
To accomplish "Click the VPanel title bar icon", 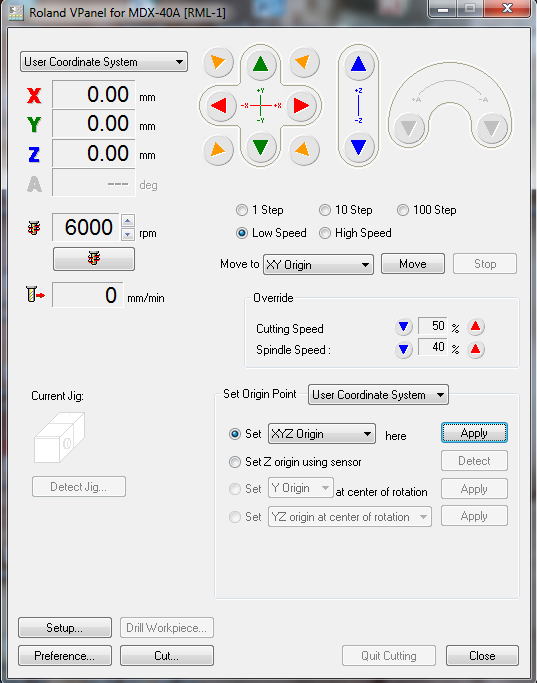I will point(16,12).
